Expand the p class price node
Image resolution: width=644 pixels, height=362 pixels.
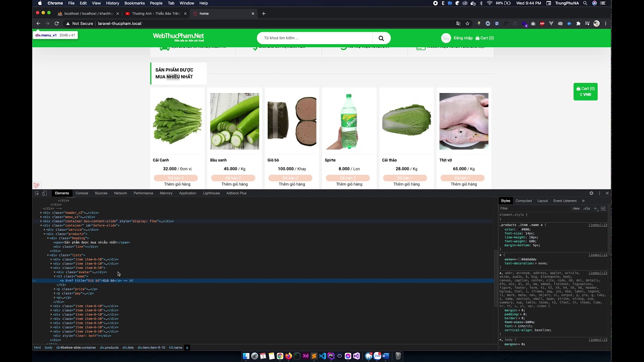54,289
